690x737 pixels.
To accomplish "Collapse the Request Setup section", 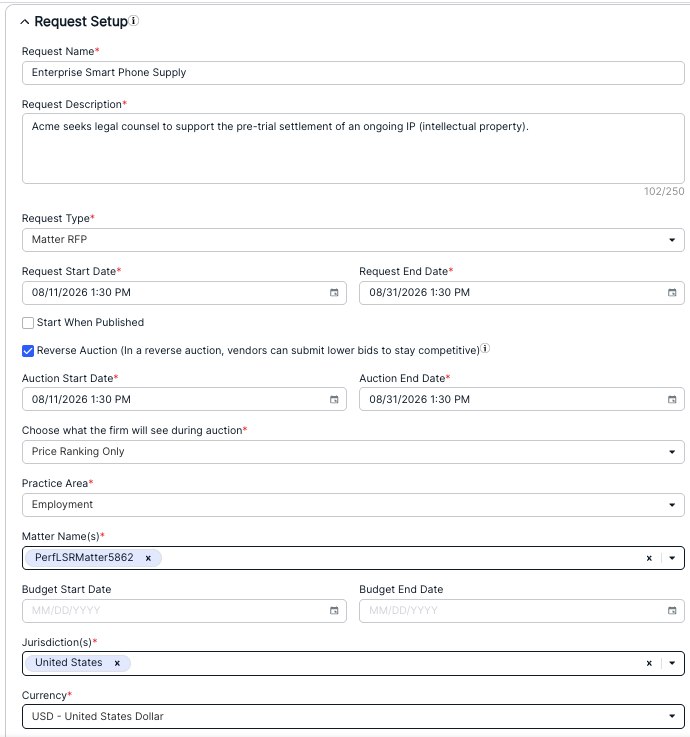I will (x=25, y=22).
